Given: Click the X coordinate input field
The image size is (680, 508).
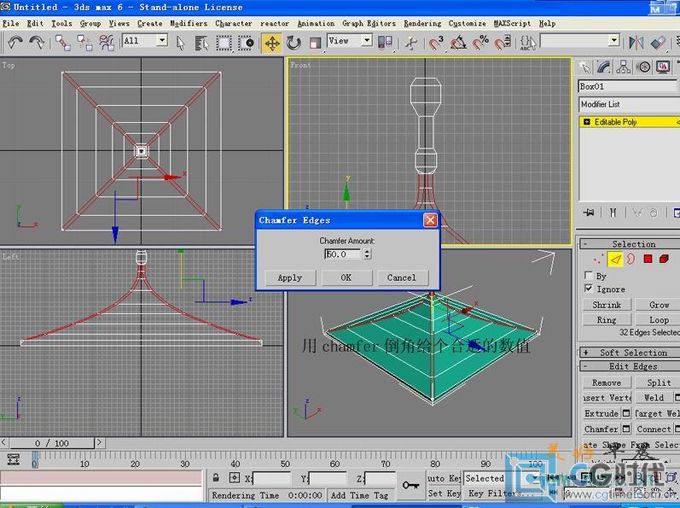Looking at the screenshot, I should (271, 479).
